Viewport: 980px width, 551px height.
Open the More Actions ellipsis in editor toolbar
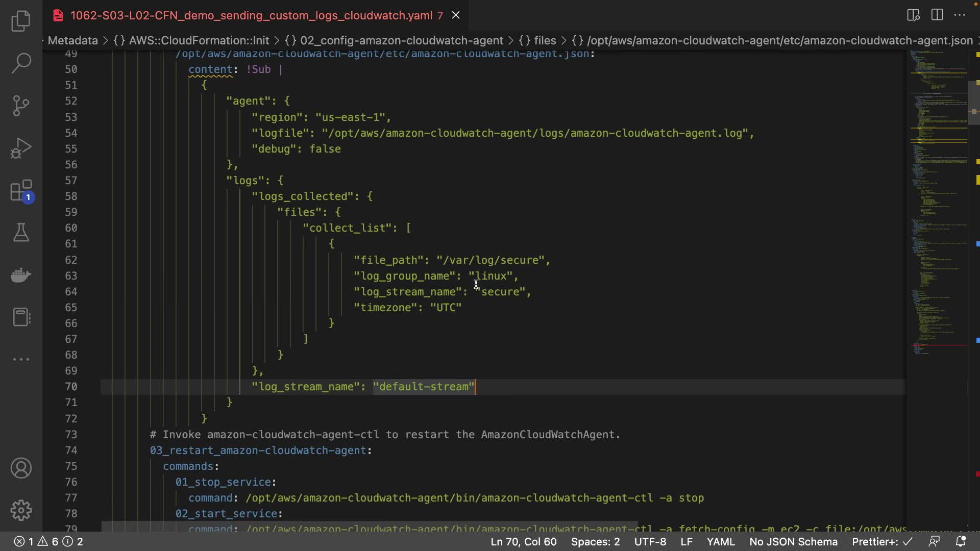point(960,15)
